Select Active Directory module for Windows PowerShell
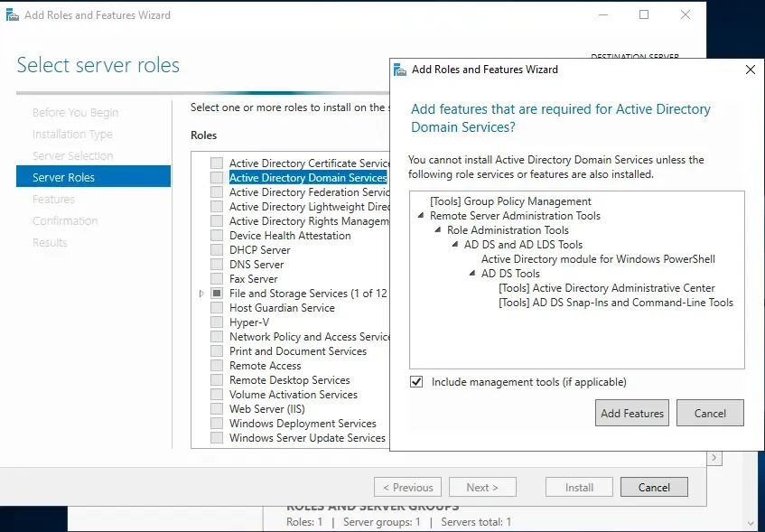Viewport: 765px width, 532px height. pyautogui.click(x=598, y=258)
